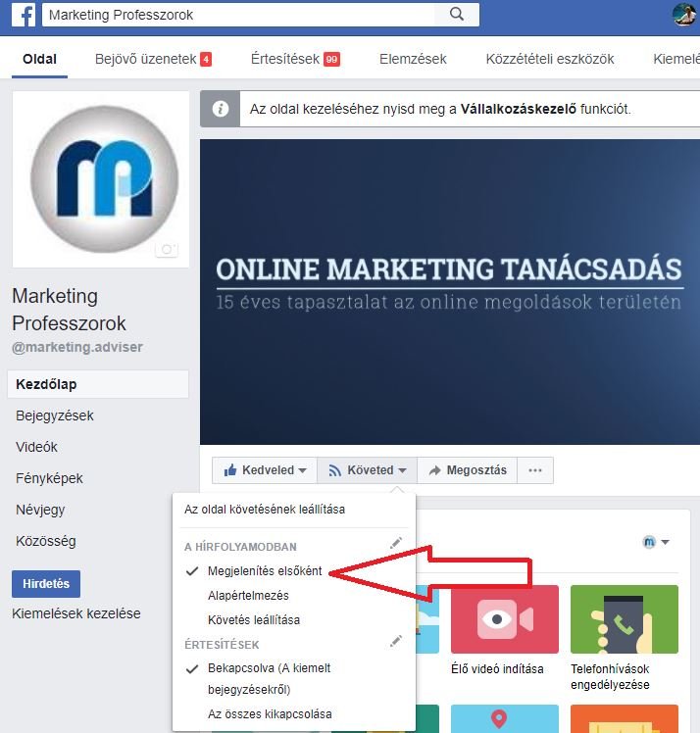Select Kezdőlap in the sidebar

[98, 384]
